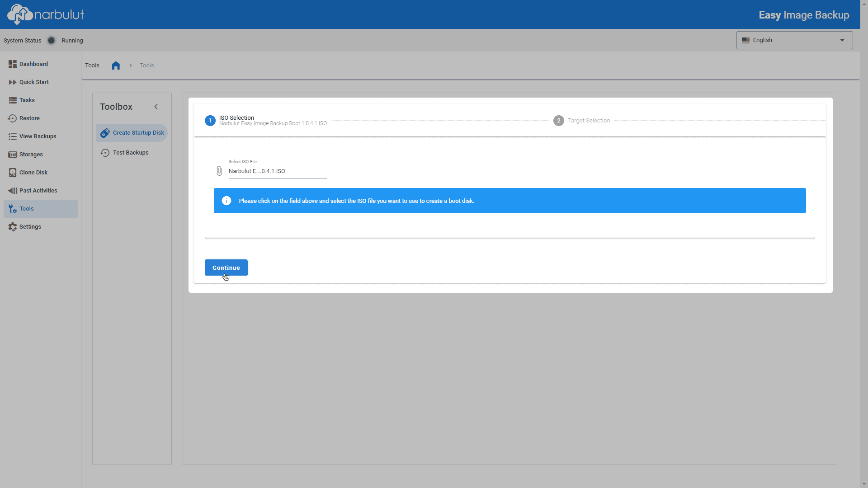Viewport: 868px width, 488px height.
Task: Show Past Activities
Action: point(41,191)
